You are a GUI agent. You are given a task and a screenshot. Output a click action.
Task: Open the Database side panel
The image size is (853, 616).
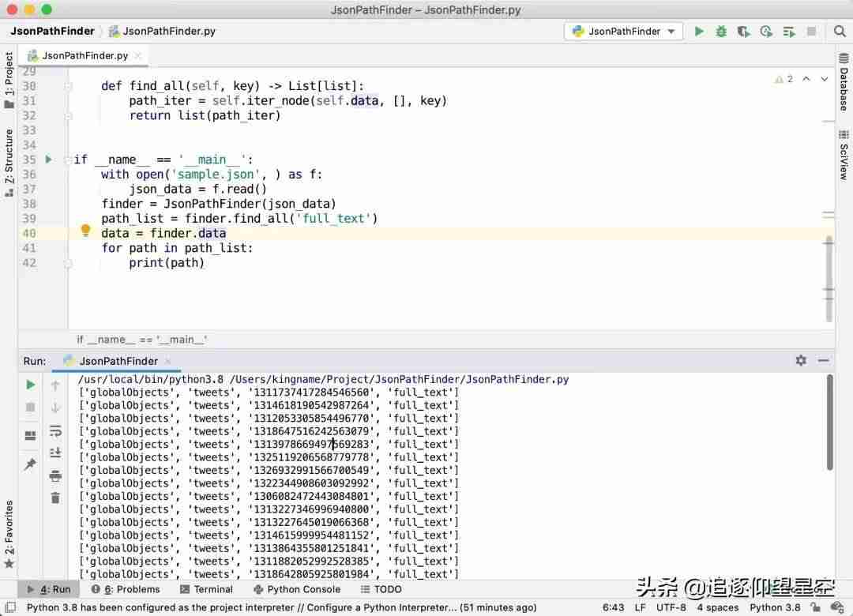coord(844,82)
